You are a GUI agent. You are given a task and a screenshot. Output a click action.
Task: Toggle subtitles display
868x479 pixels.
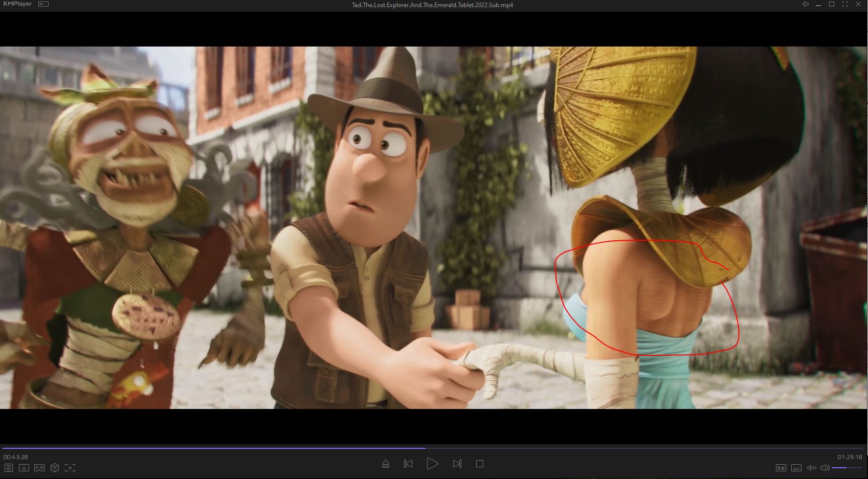tap(796, 468)
